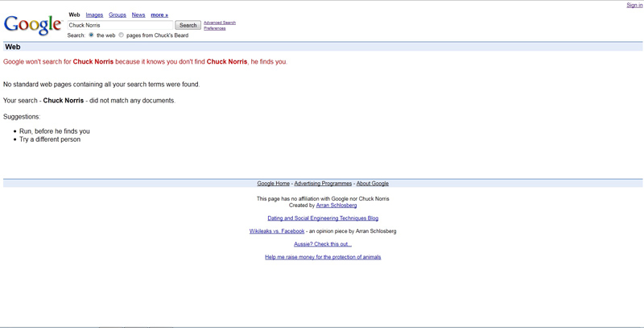Screen dimensions: 644x328
Task: Click the "No standard web pages" message
Action: pos(101,85)
